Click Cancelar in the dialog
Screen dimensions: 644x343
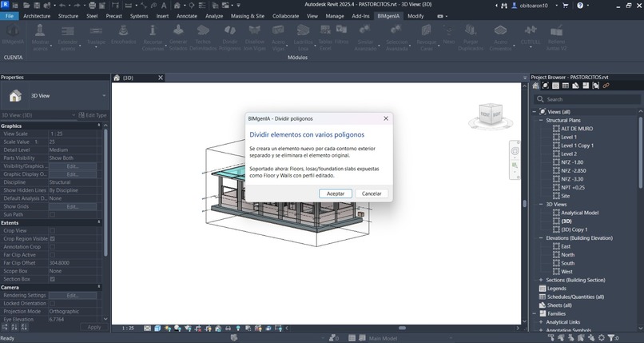[x=372, y=193]
